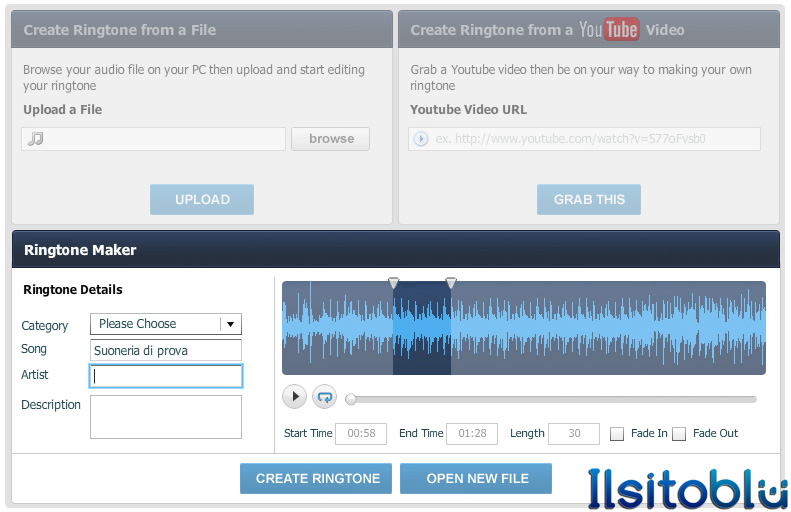
Task: Click the browse button
Action: coord(330,139)
